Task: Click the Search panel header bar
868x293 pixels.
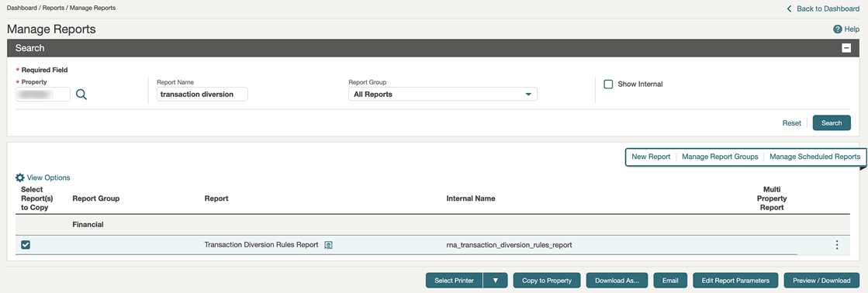Action: [434, 48]
